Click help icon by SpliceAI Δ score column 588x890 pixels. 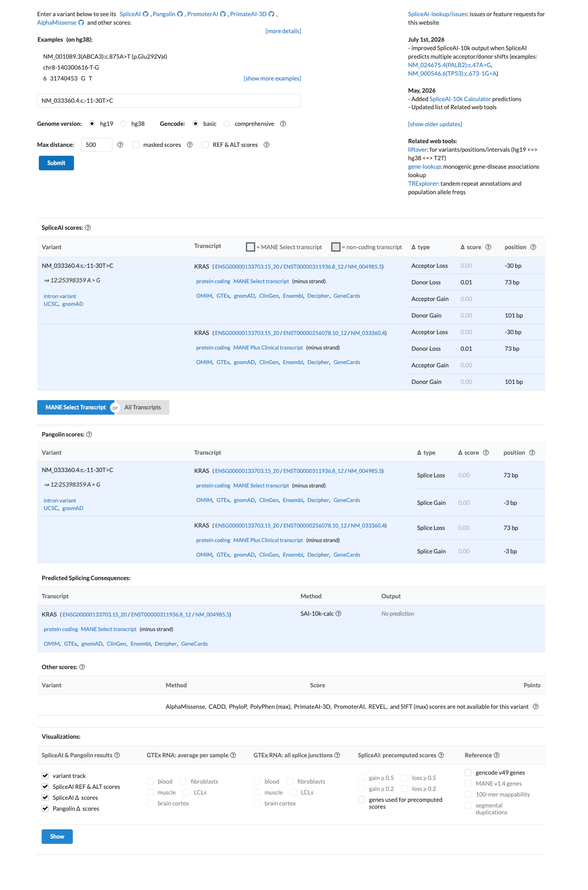pyautogui.click(x=489, y=247)
